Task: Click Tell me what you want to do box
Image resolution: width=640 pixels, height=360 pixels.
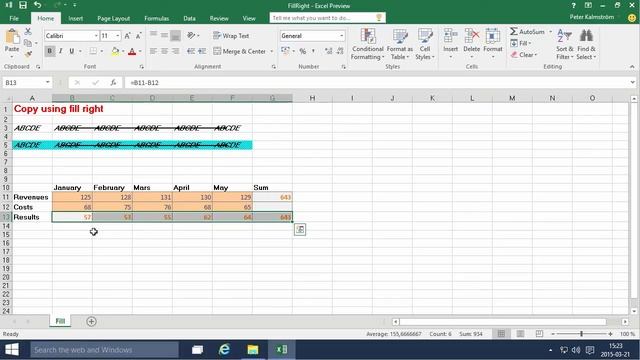Action: tap(327, 18)
